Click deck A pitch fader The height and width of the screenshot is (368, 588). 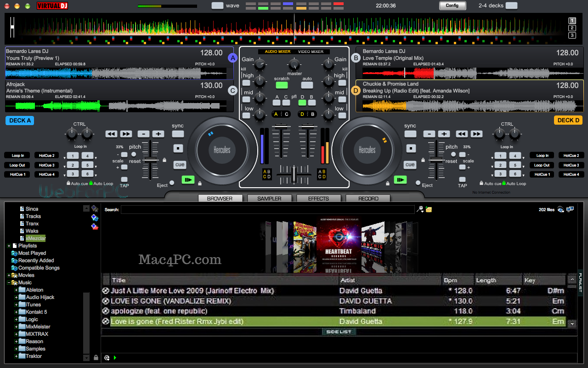click(x=150, y=161)
